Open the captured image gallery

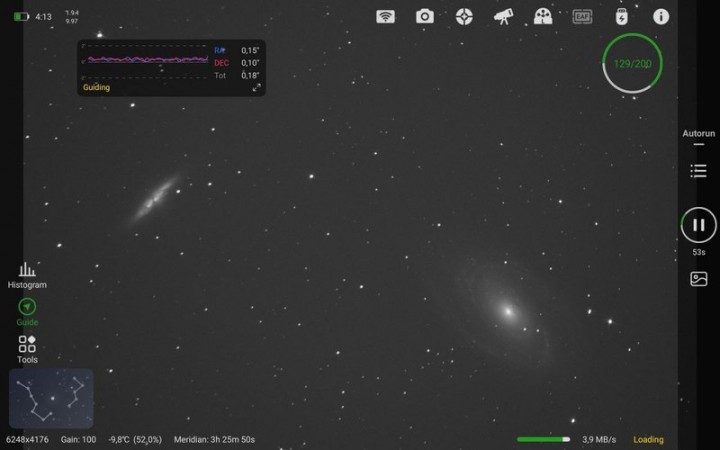(698, 279)
